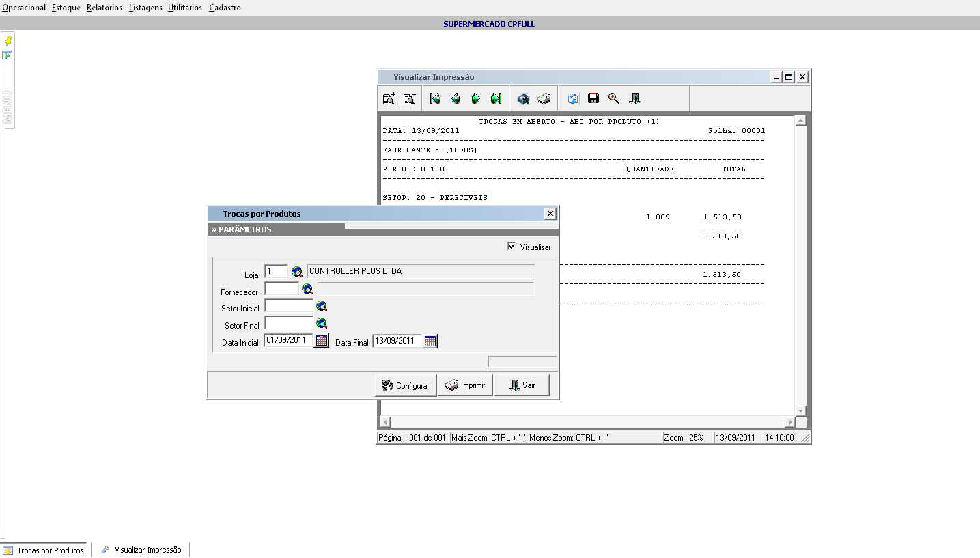Click the icon below the pin in the sidebar
The height and width of the screenshot is (558, 980).
[x=8, y=55]
